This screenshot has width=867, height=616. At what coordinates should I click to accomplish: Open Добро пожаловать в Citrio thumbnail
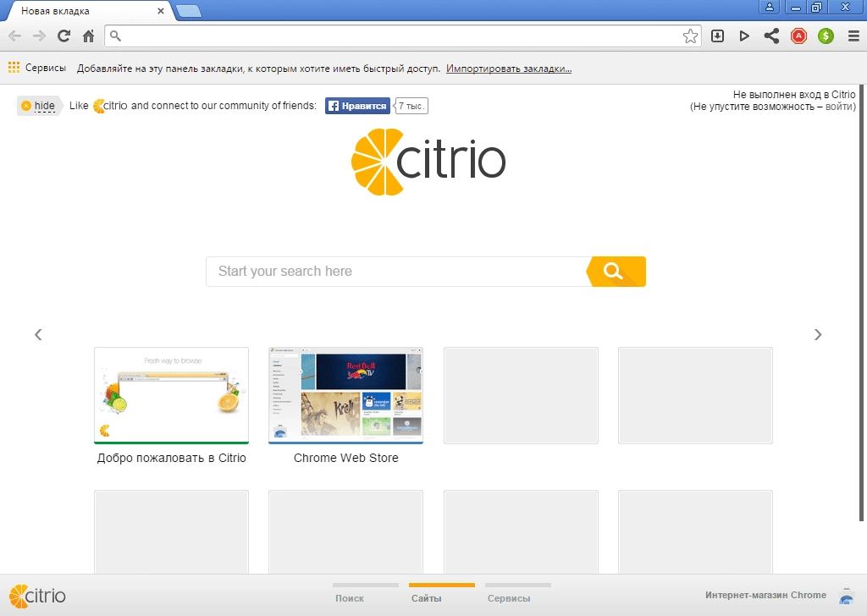171,395
